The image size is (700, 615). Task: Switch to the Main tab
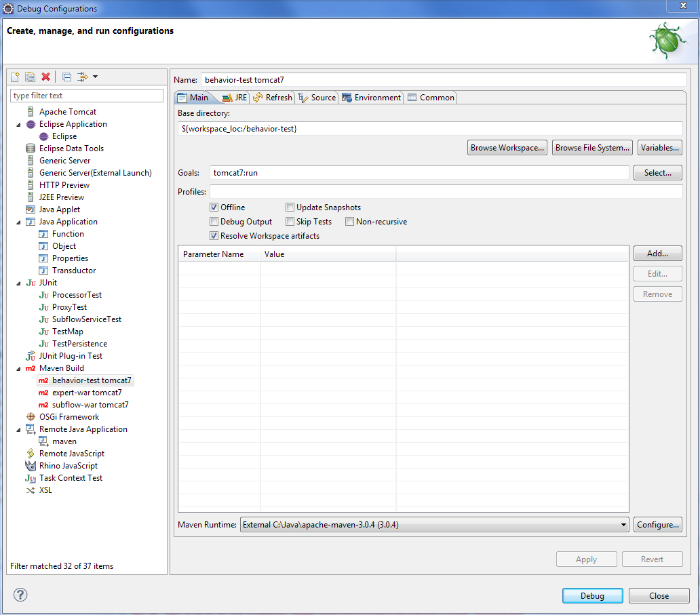[193, 97]
